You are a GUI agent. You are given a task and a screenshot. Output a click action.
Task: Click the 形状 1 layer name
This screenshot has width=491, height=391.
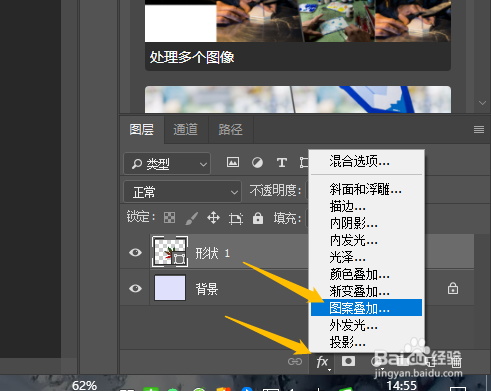pos(213,253)
